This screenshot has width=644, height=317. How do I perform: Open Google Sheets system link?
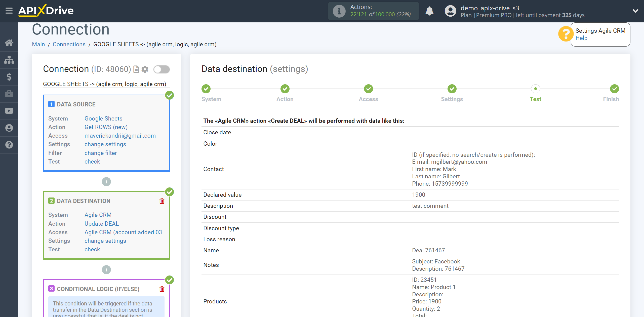[x=103, y=118]
